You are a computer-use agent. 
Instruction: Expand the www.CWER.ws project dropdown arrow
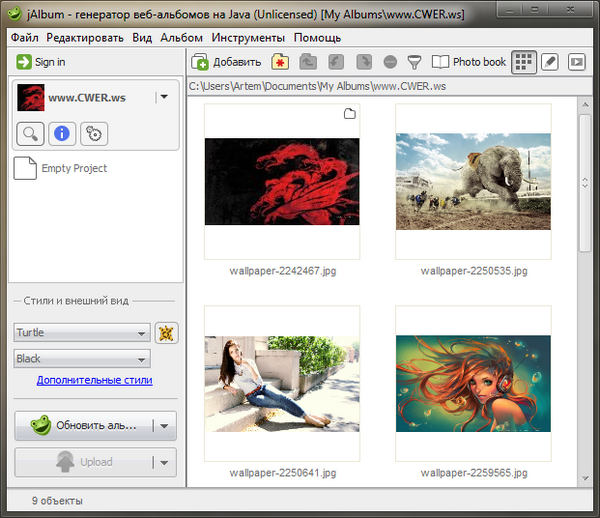[164, 98]
